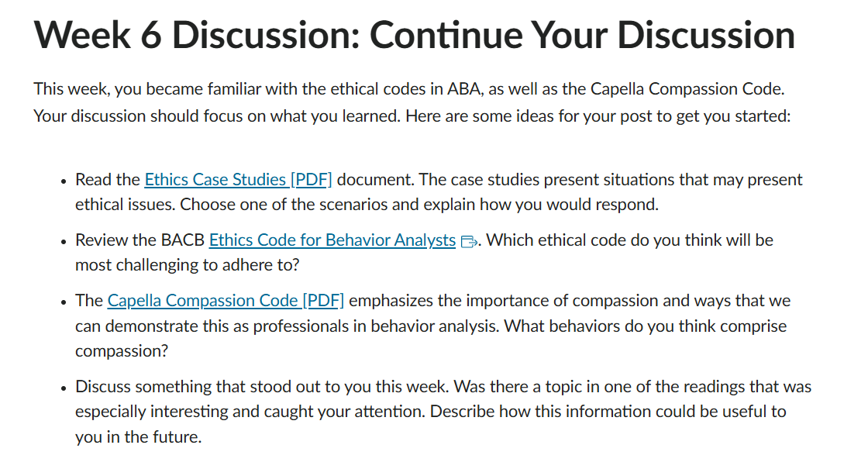The height and width of the screenshot is (476, 868).
Task: Click the line "ethical issues. Choose one of"
Action: [x=367, y=205]
